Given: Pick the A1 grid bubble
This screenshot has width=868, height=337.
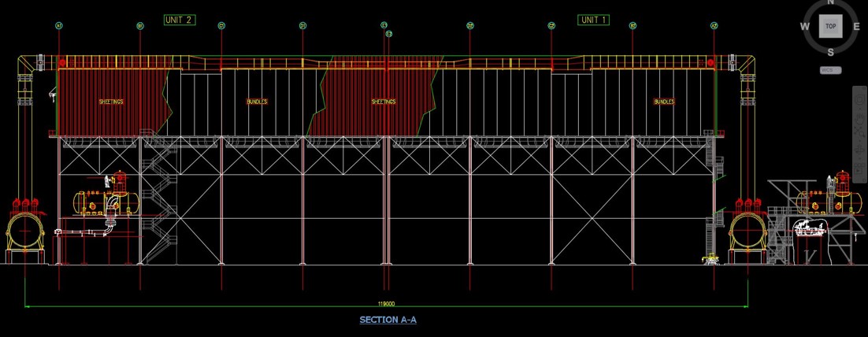Looking at the screenshot, I should [59, 26].
